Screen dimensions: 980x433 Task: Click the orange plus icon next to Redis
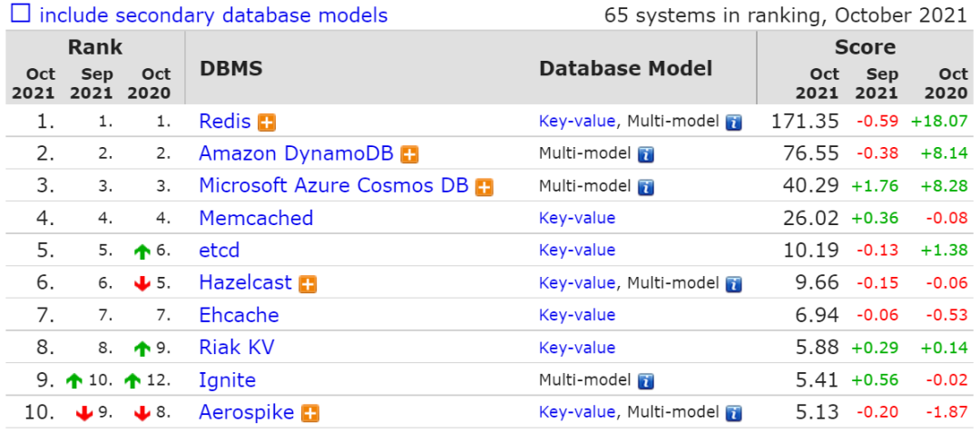pos(267,123)
